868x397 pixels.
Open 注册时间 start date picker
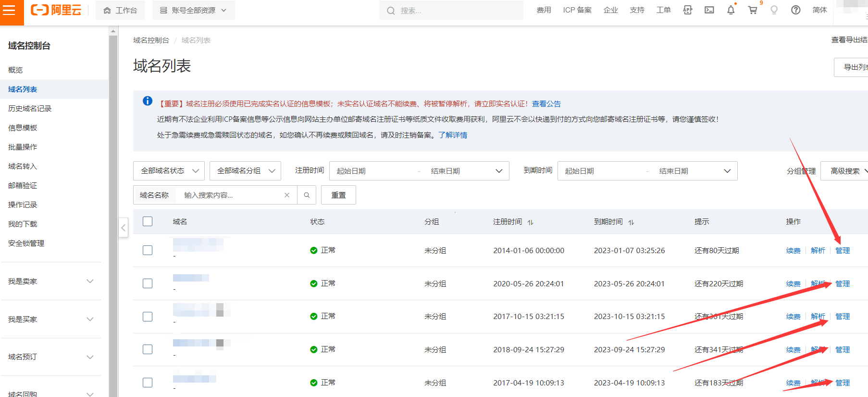pos(351,171)
